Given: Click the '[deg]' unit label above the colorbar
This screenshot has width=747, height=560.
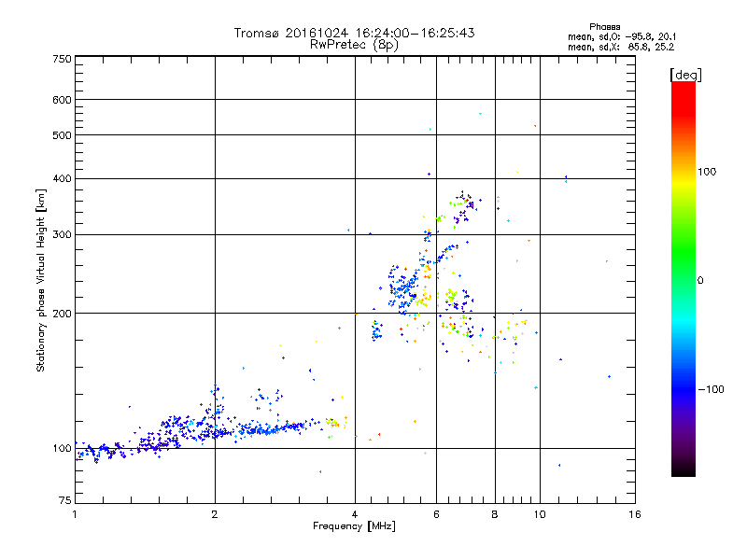Looking at the screenshot, I should click(685, 75).
